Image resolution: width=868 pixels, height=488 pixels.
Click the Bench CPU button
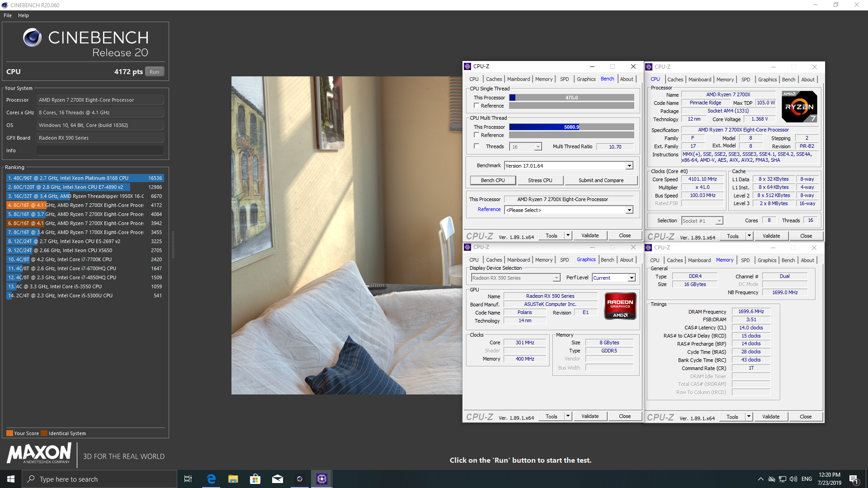[493, 180]
